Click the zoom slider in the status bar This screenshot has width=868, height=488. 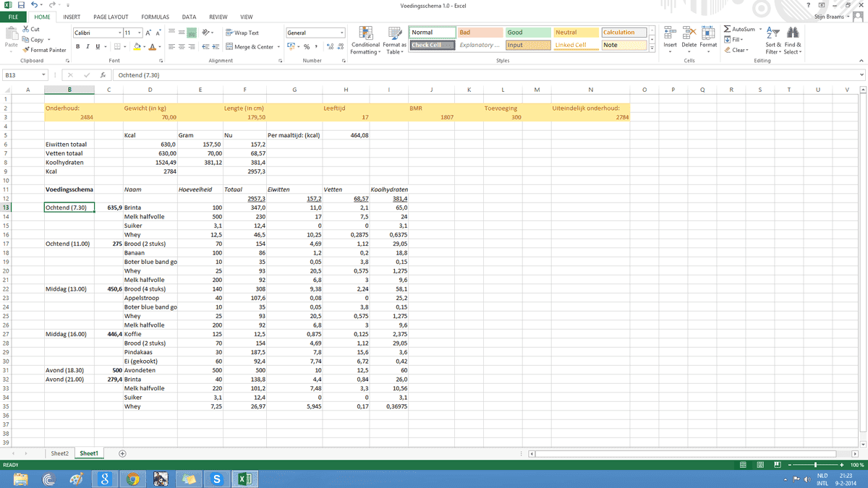click(x=815, y=465)
